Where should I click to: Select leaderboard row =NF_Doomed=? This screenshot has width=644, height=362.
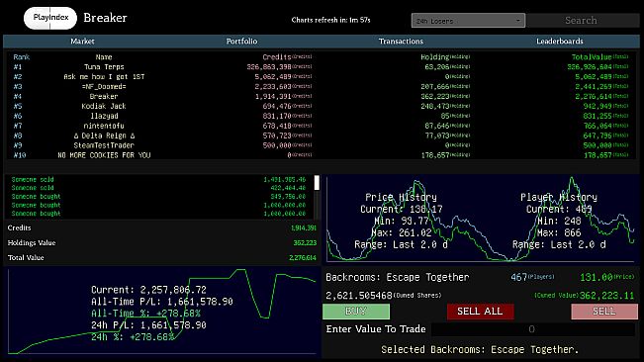coord(322,87)
